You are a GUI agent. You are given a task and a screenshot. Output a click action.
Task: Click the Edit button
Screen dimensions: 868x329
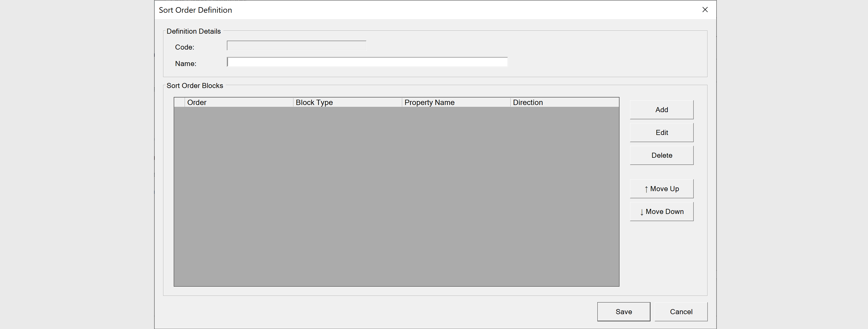coord(661,132)
